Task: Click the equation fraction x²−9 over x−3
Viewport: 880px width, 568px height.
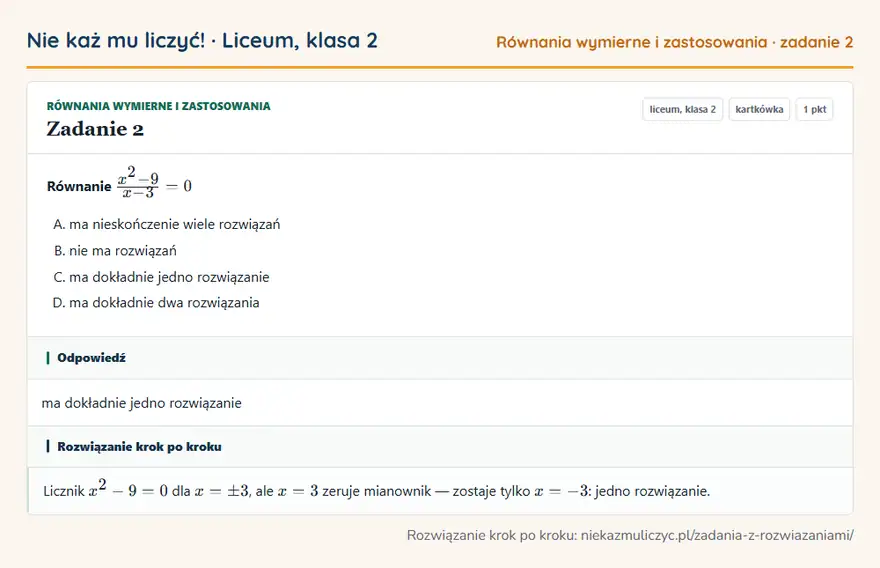Action: 138,182
